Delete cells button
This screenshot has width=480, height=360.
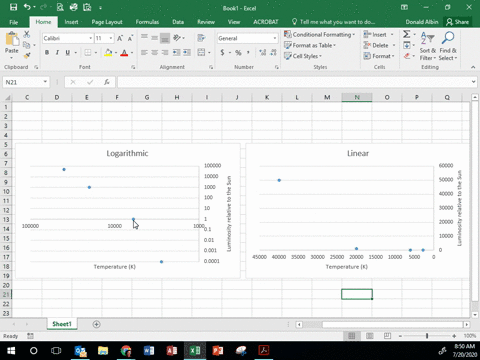pos(376,45)
